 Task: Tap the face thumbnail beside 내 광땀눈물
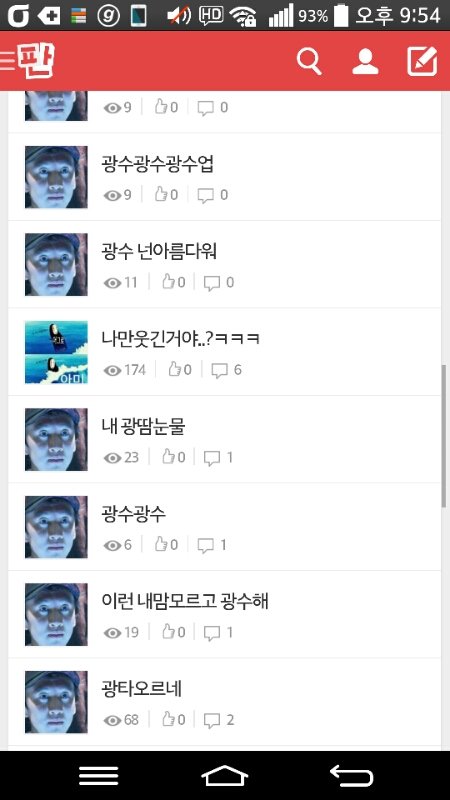(56, 439)
